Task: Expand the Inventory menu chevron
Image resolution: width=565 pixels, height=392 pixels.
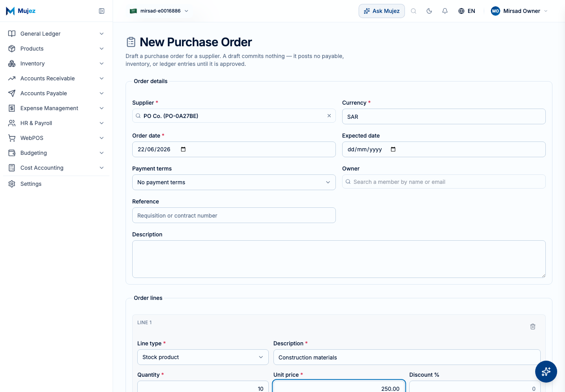Action: coord(102,64)
